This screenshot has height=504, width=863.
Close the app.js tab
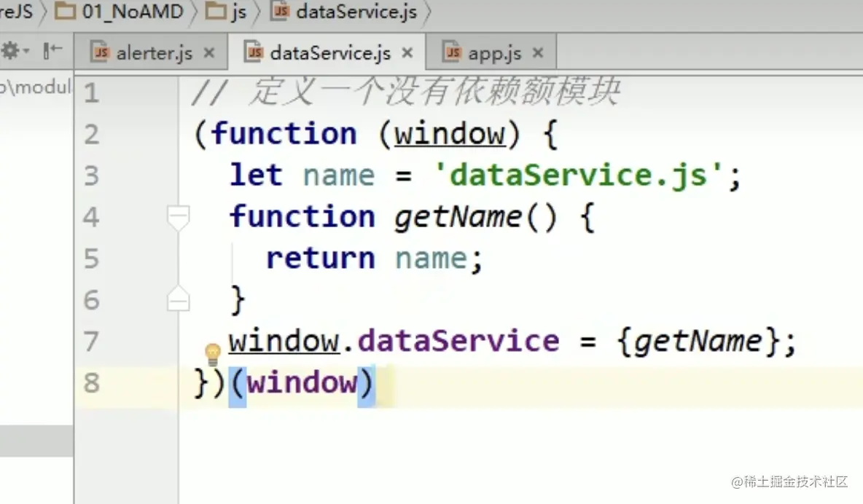(x=538, y=53)
